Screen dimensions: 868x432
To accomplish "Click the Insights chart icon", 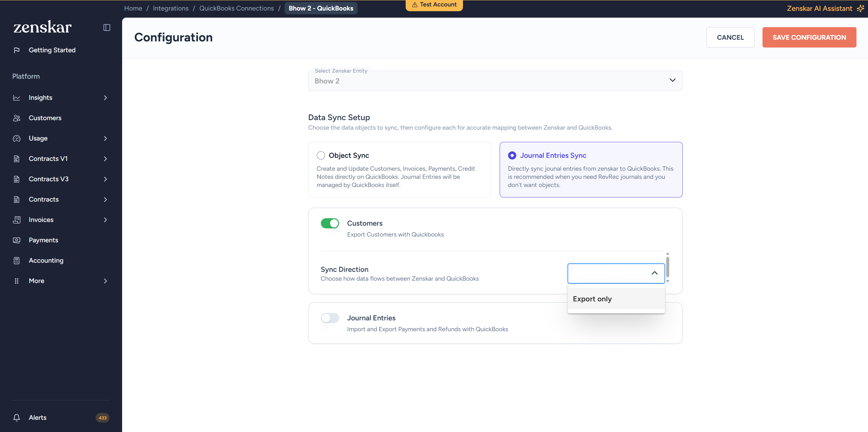I will (17, 98).
